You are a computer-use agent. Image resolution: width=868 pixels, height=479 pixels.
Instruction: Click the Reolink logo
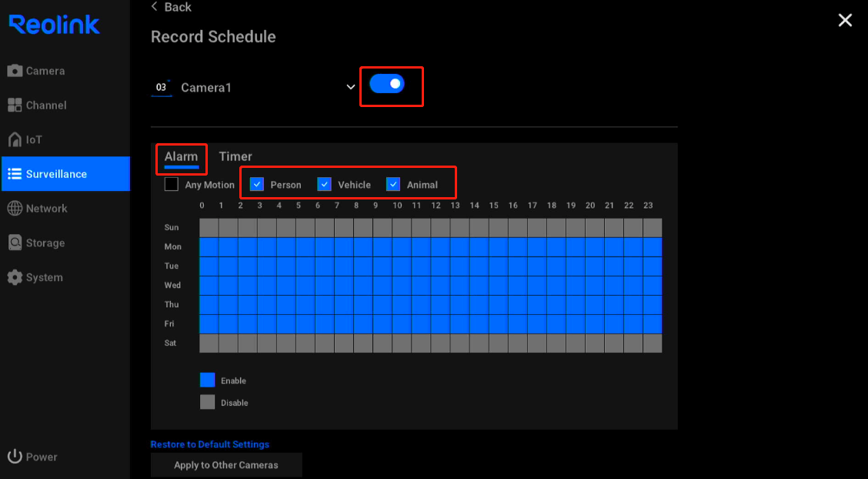54,25
